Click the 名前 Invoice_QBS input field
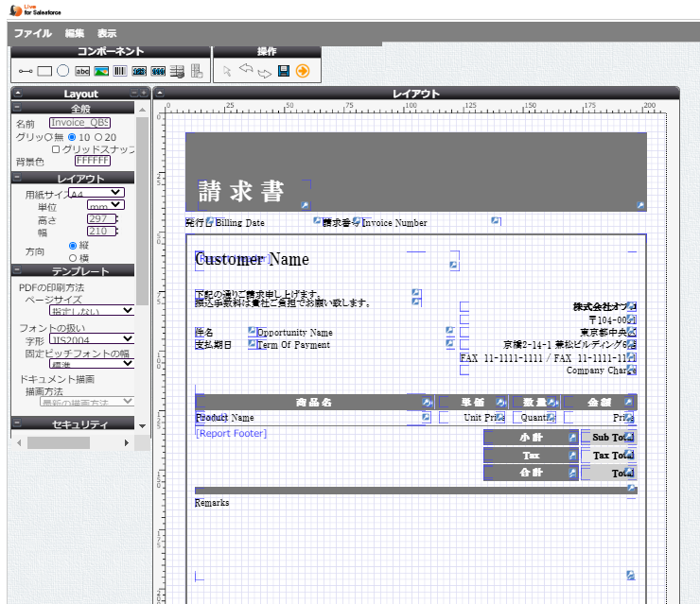 tap(79, 123)
